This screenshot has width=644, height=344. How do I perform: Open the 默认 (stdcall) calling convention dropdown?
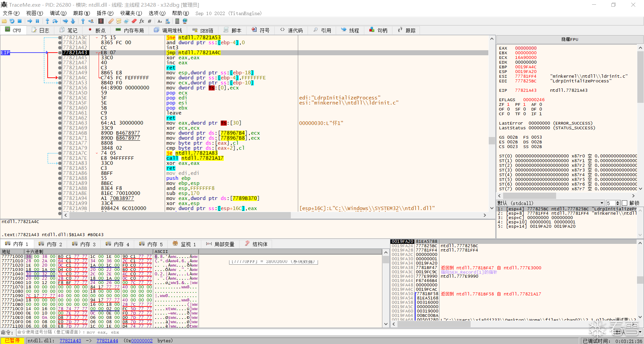click(x=550, y=203)
